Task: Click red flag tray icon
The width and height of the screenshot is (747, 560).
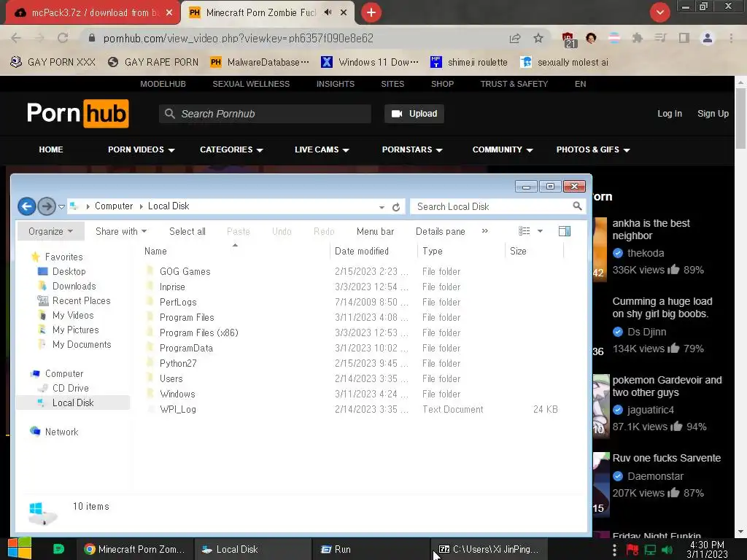Action: (632, 550)
